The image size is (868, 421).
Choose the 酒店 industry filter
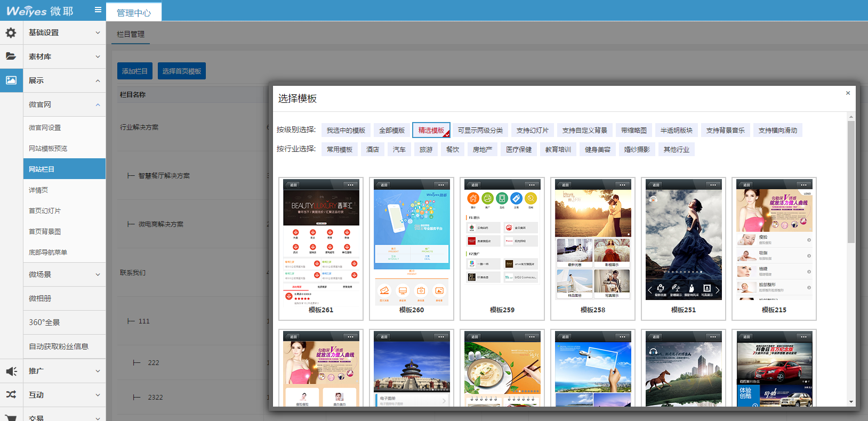click(373, 149)
